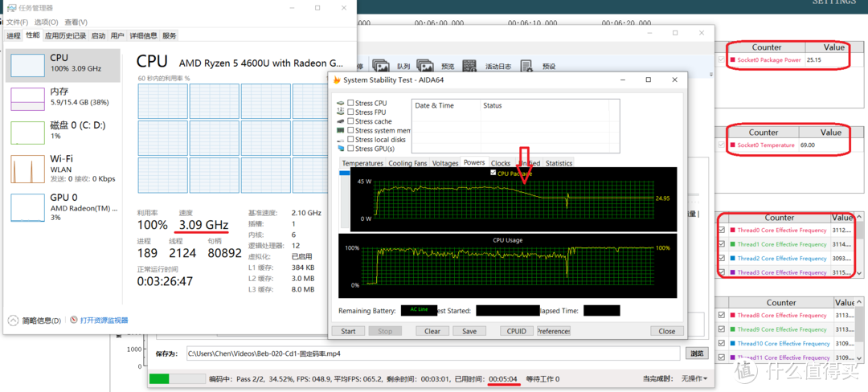
Task: Click the icon beside Stress cache
Action: pyautogui.click(x=341, y=121)
